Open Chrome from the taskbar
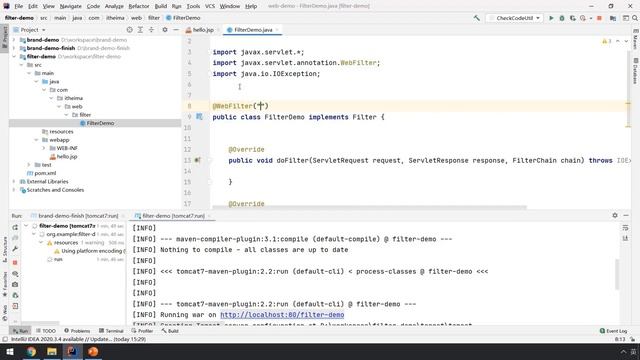 pyautogui.click(x=31, y=351)
